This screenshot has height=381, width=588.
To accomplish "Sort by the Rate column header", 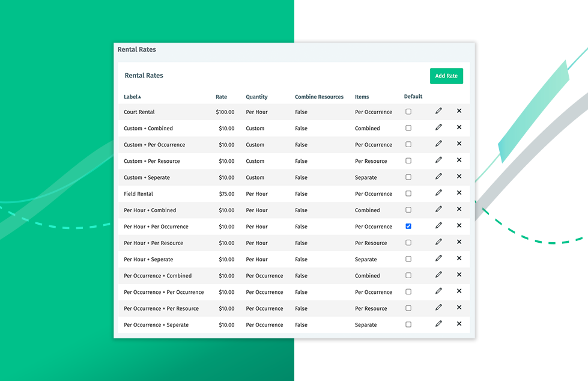I will [x=221, y=97].
